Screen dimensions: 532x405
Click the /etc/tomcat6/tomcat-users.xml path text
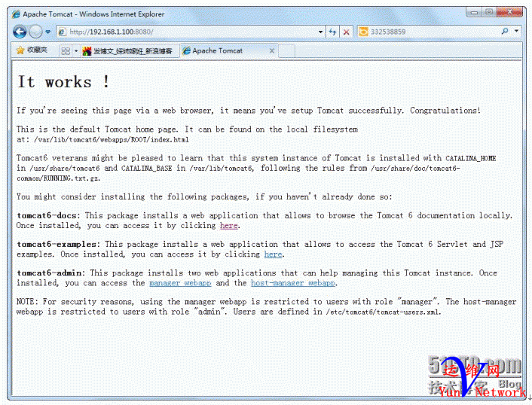click(x=383, y=312)
